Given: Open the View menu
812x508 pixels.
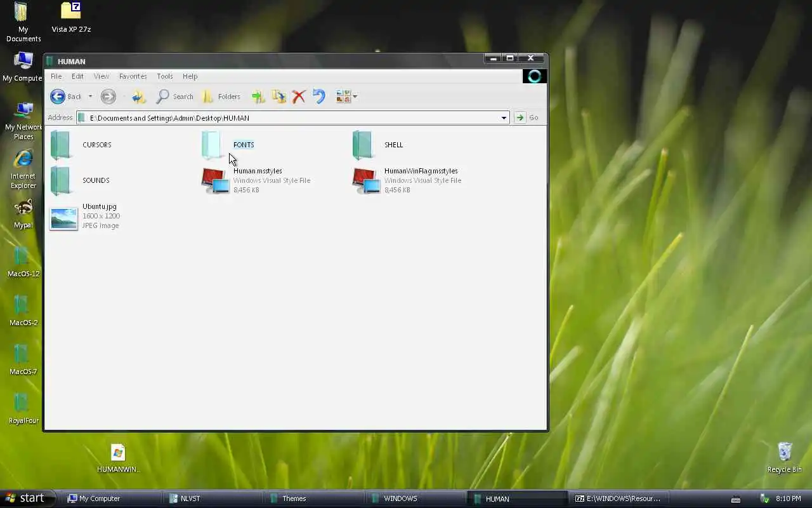Looking at the screenshot, I should point(101,76).
